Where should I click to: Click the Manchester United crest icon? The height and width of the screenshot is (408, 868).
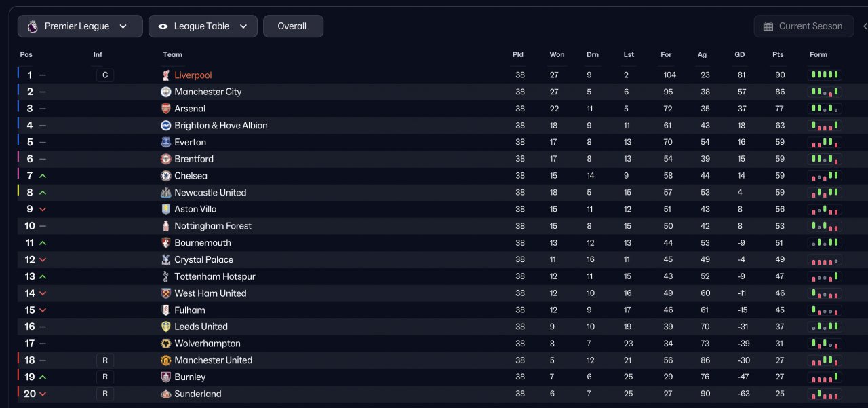point(166,360)
